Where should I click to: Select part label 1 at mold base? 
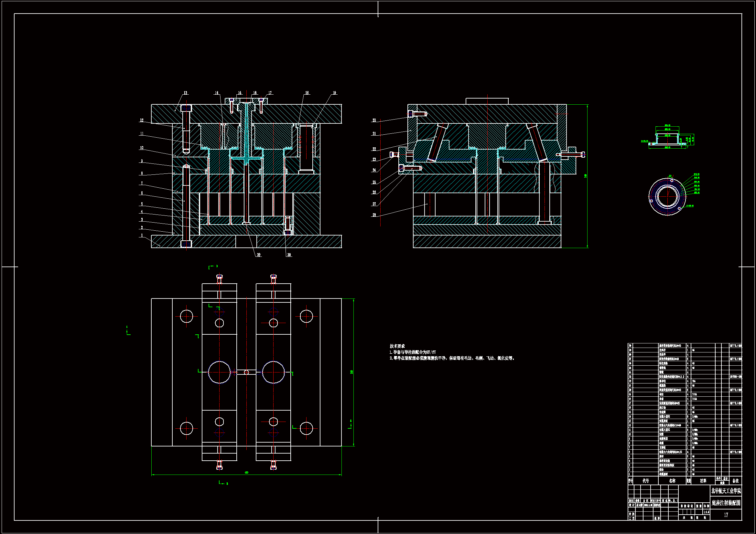pos(142,235)
